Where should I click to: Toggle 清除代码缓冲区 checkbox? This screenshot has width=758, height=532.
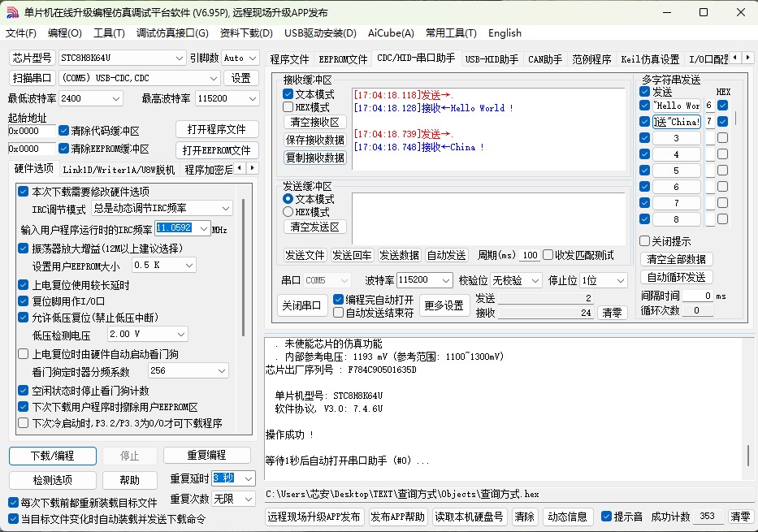(x=64, y=131)
